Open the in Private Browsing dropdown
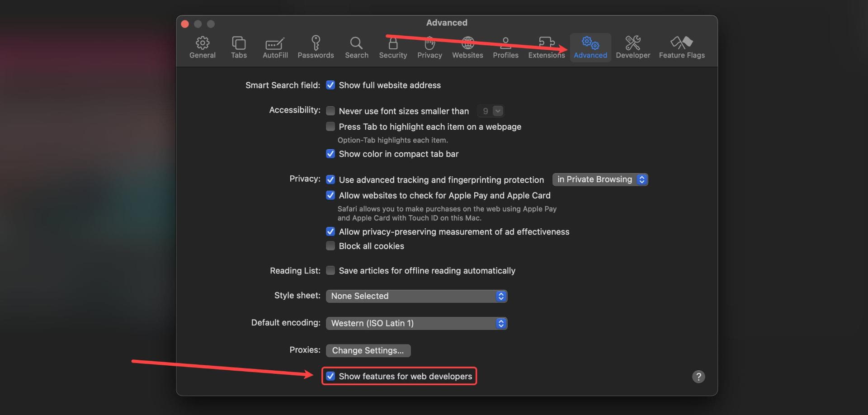Image resolution: width=868 pixels, height=415 pixels. click(x=600, y=179)
